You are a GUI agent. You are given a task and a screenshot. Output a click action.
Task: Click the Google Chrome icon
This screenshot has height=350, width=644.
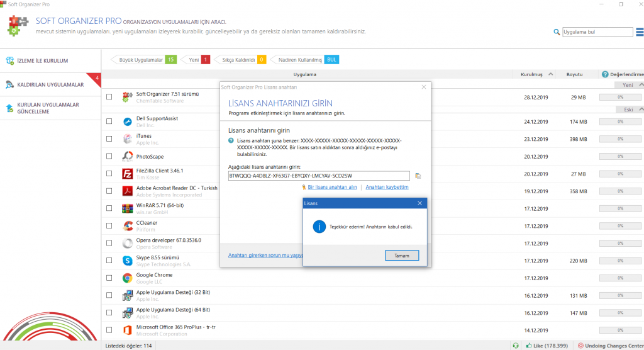(x=127, y=278)
